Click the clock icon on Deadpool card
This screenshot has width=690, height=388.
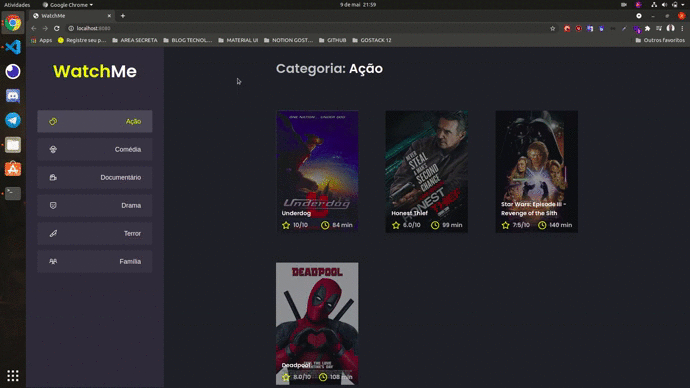(x=323, y=377)
